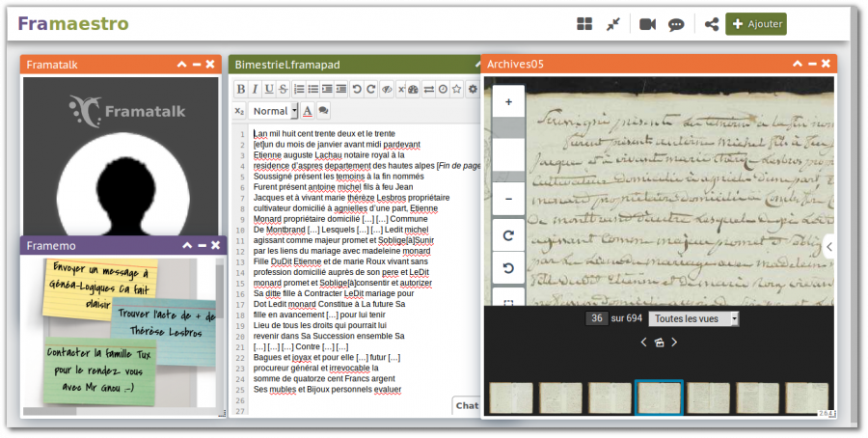Open the timeslider clock in Framapad

[x=443, y=89]
